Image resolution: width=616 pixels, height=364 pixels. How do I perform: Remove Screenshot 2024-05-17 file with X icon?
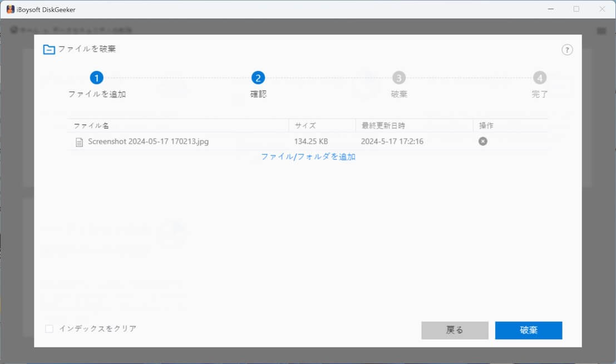[482, 141]
